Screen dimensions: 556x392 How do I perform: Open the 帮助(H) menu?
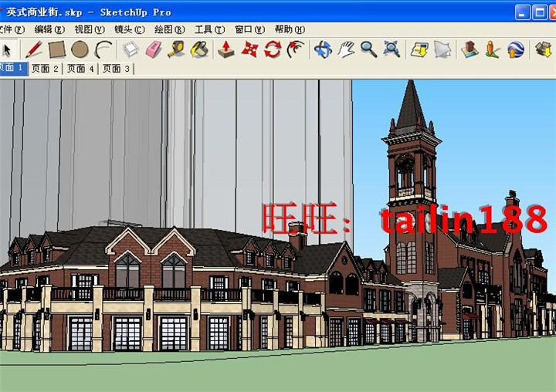coord(290,29)
